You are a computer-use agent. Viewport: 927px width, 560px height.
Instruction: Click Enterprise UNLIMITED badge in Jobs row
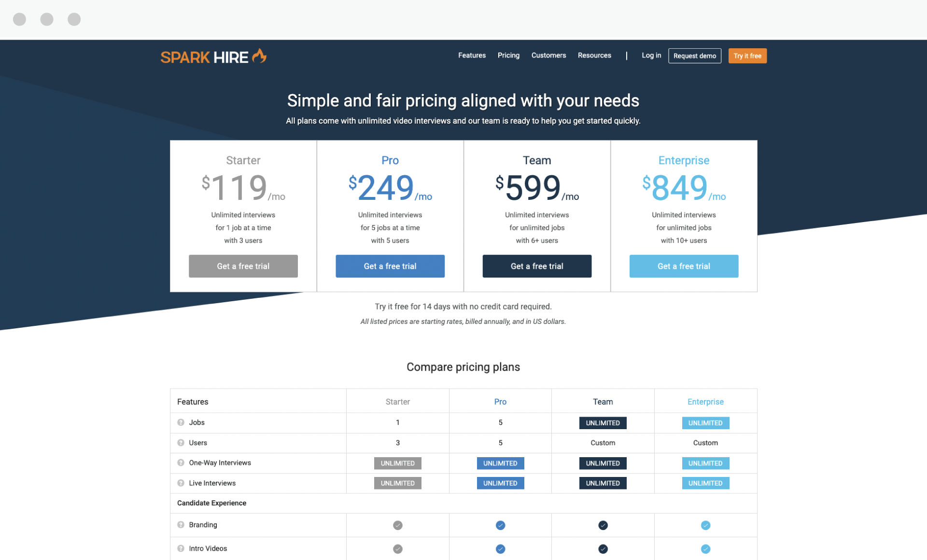click(705, 423)
